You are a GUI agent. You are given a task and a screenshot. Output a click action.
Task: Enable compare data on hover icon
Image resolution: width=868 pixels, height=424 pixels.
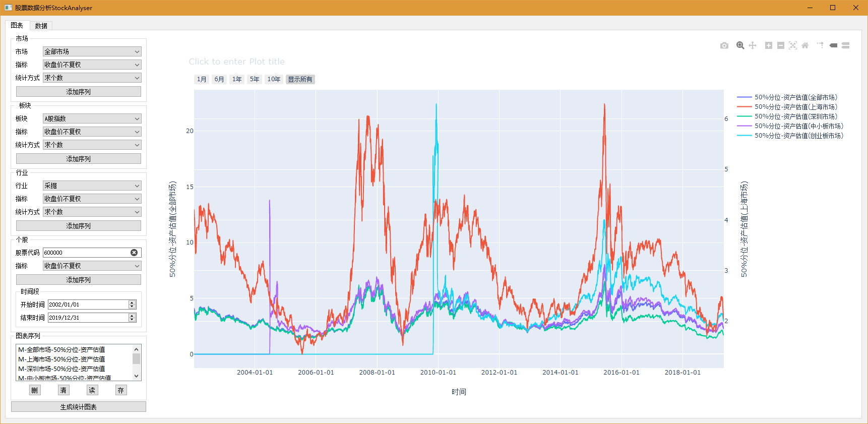coord(846,45)
